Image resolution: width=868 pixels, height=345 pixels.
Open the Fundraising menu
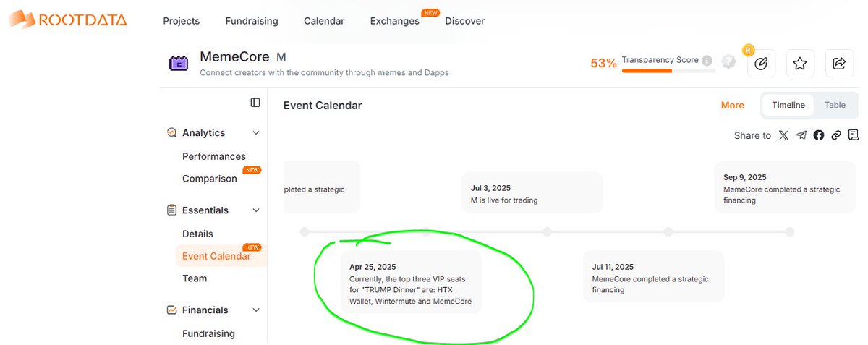[x=252, y=21]
